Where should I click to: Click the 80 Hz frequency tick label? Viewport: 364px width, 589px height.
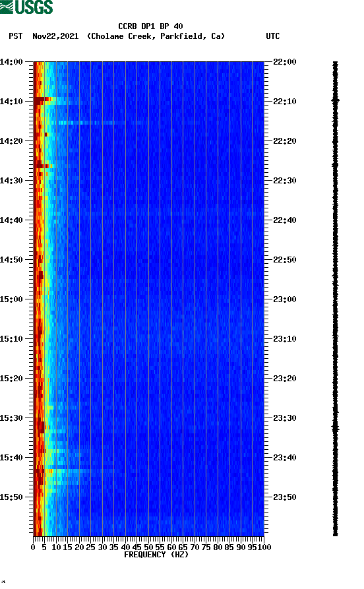point(218,547)
